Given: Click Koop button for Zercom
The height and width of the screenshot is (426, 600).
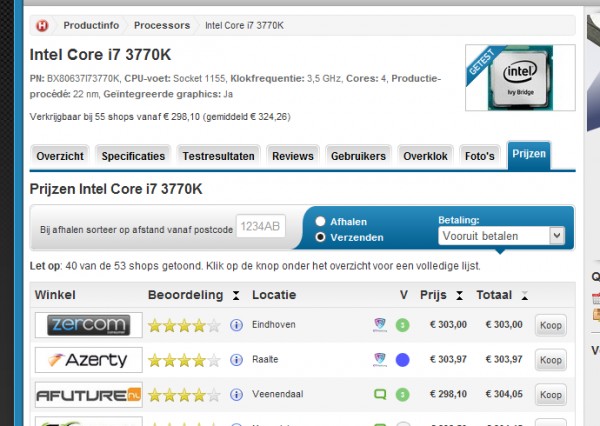Looking at the screenshot, I should pos(551,325).
